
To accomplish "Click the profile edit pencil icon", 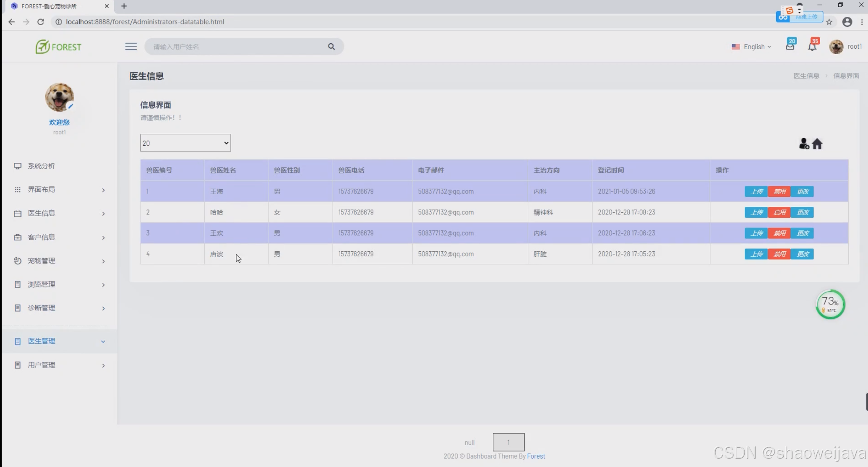I will [70, 106].
